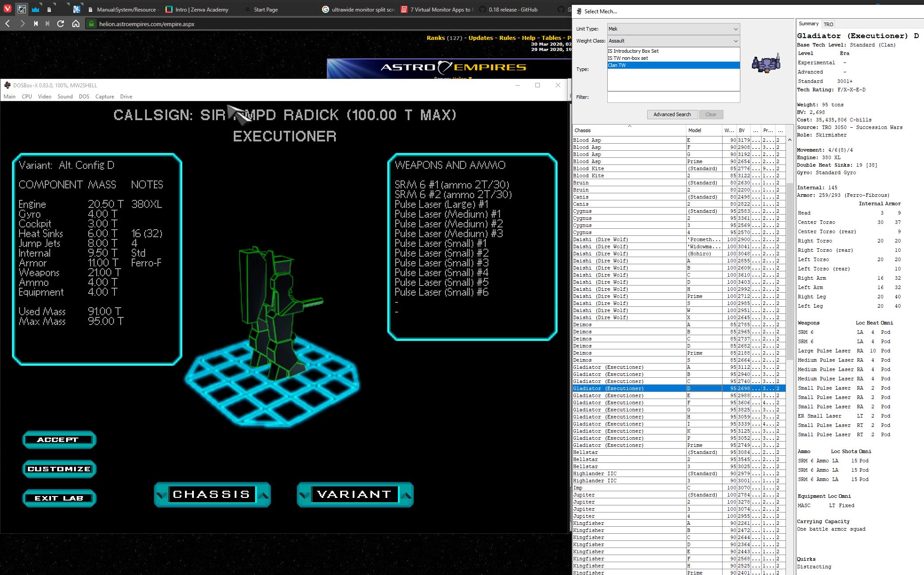Reload the Astro Empires page
The height and width of the screenshot is (575, 924).
[61, 24]
